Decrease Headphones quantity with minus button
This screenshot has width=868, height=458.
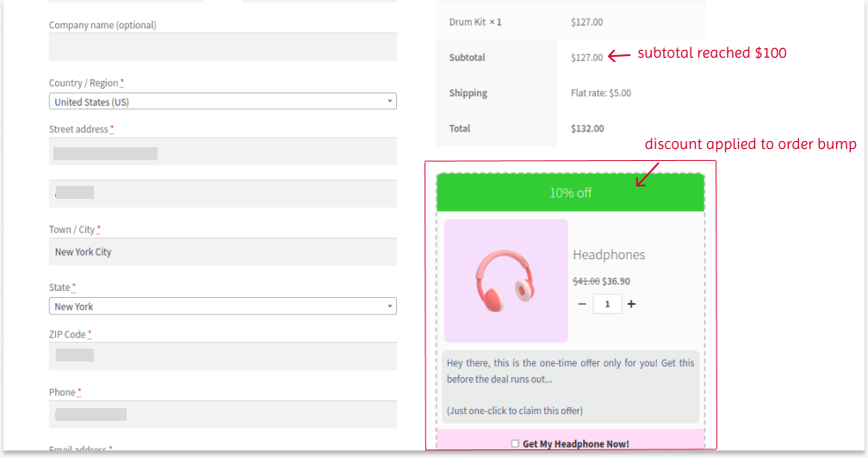coord(582,304)
